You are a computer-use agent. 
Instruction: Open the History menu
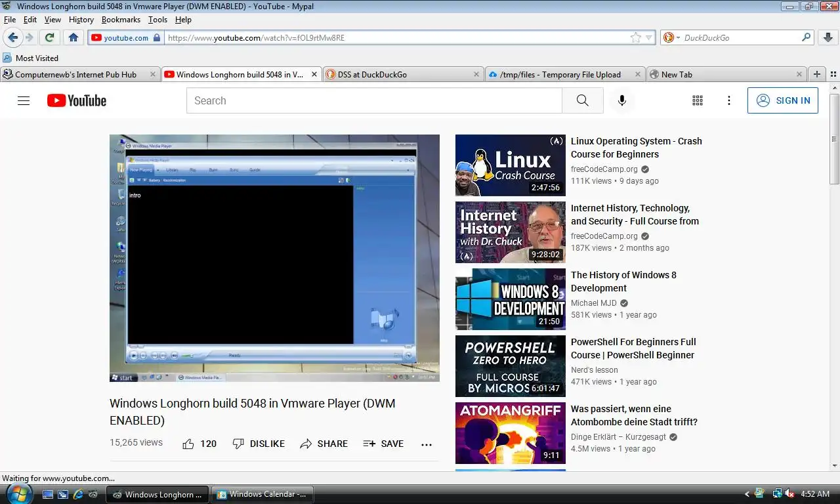81,20
